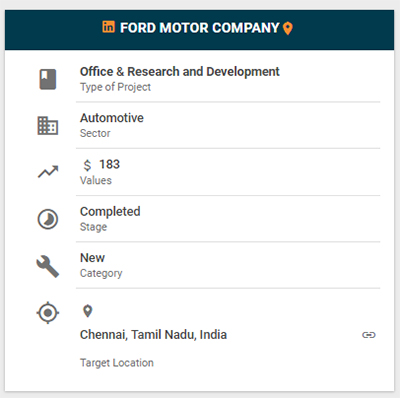
Task: Open the chain link icon beside location
Action: coord(369,335)
